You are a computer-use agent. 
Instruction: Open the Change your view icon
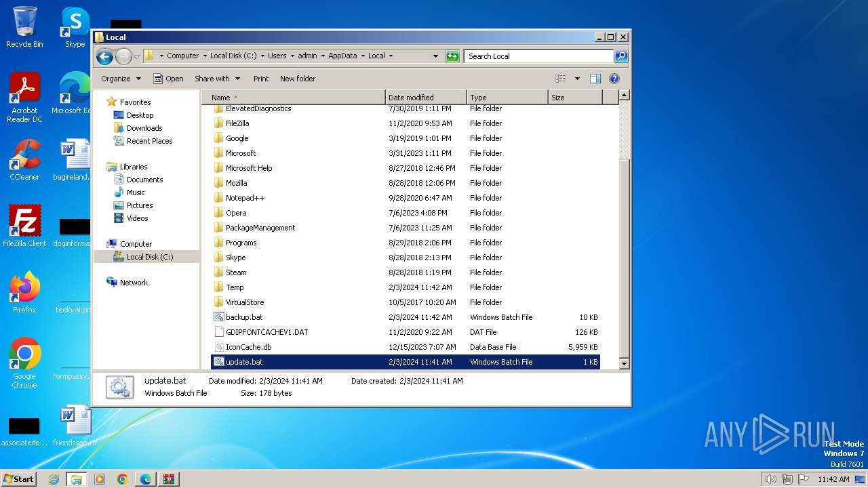pos(561,79)
